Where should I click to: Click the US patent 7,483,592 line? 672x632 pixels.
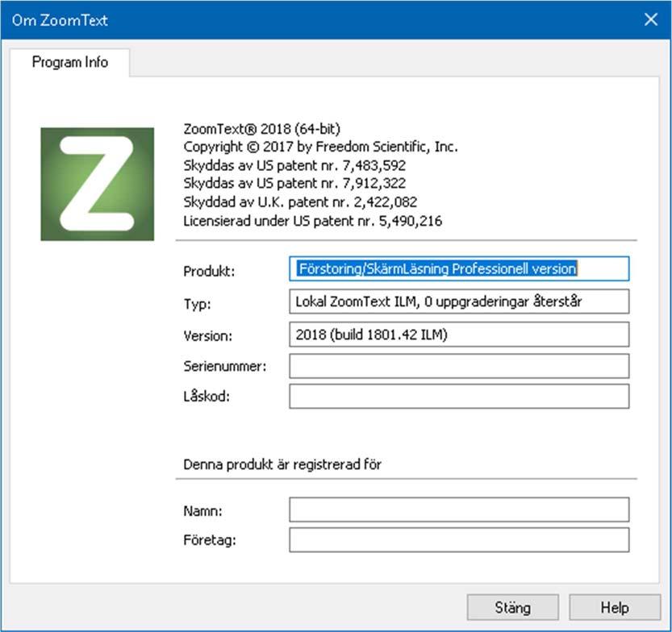coord(294,165)
